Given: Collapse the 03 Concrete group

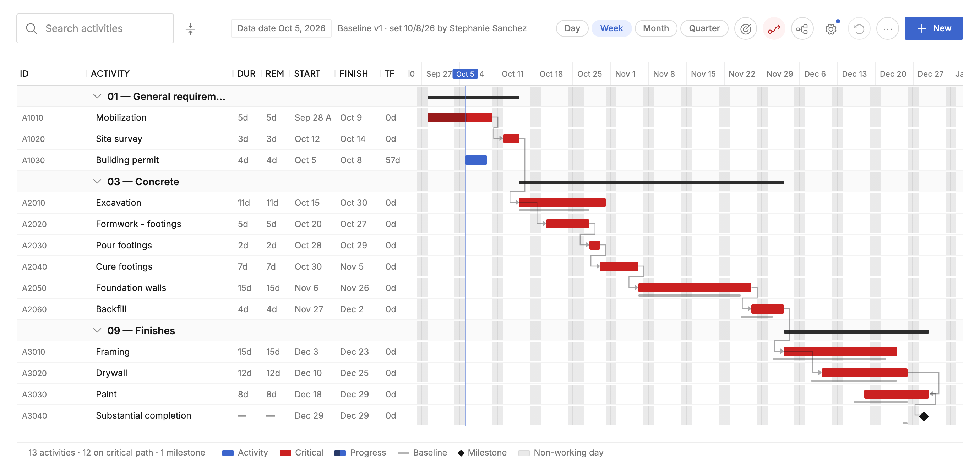Looking at the screenshot, I should 97,182.
